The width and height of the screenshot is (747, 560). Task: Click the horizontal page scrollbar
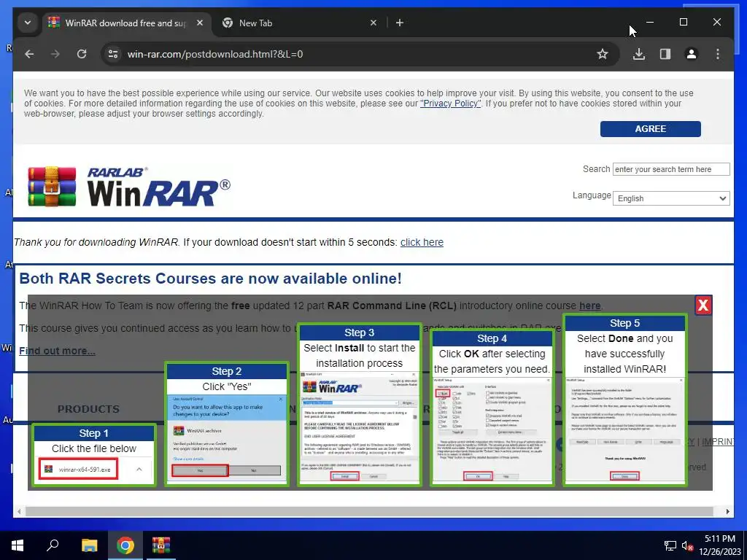369,511
